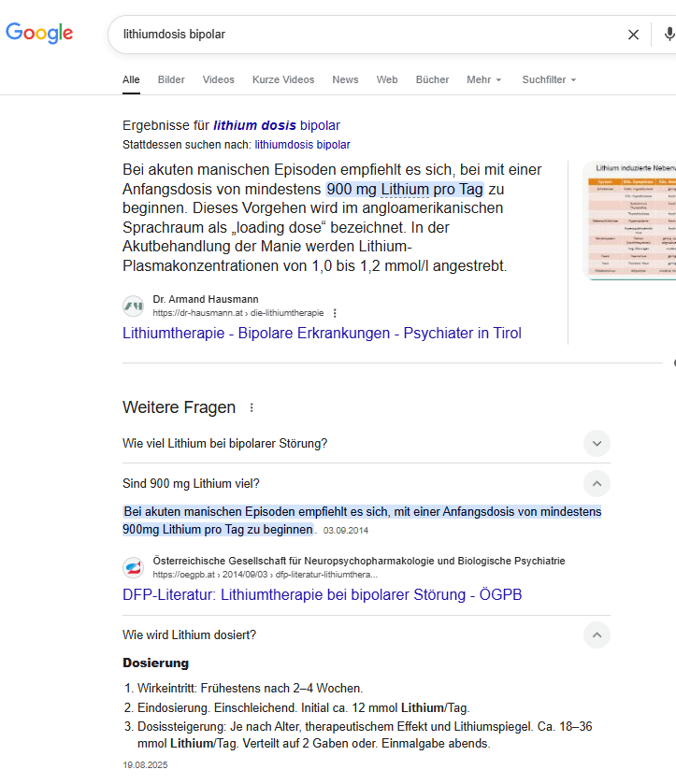This screenshot has height=784, width=676.
Task: Select the News tab
Action: [x=345, y=79]
